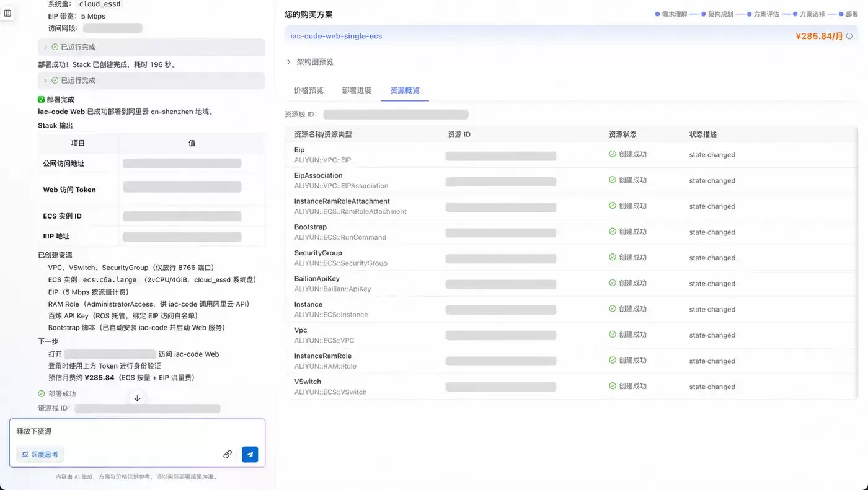Click the success check icon in InstanceRamRole row
This screenshot has height=490, width=868.
tap(613, 360)
